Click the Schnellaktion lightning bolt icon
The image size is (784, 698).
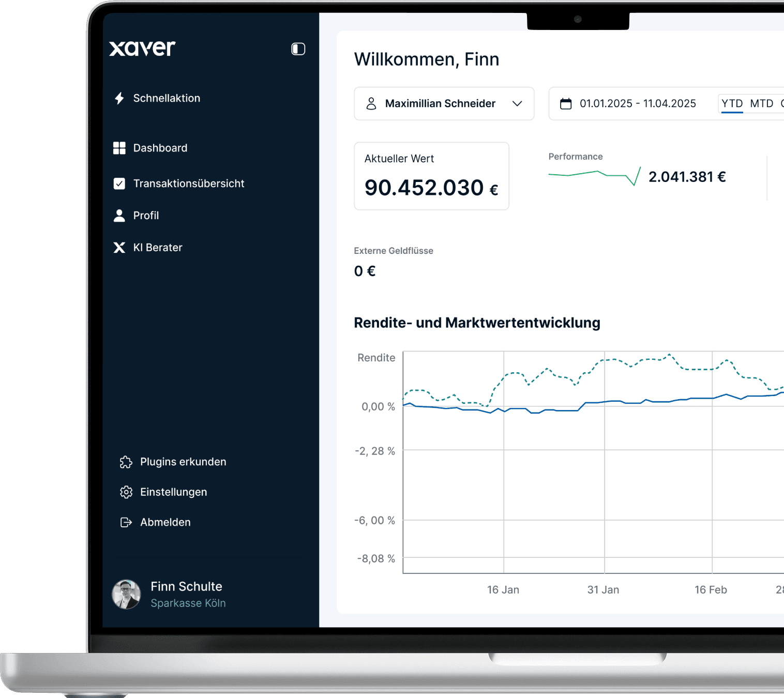[x=119, y=98]
